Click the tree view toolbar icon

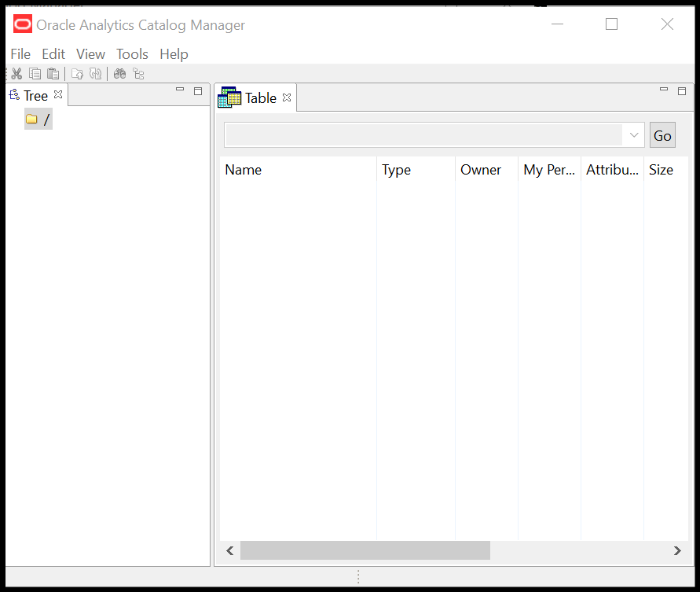138,74
